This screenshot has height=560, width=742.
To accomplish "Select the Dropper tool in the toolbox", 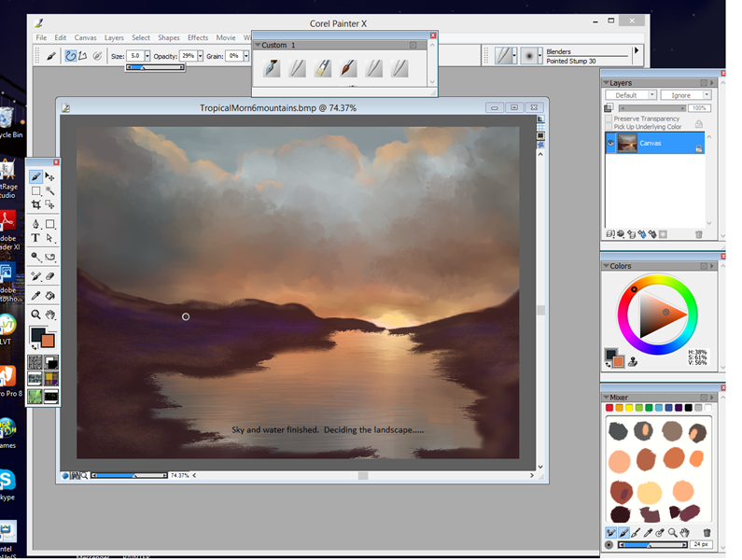I will point(36,296).
